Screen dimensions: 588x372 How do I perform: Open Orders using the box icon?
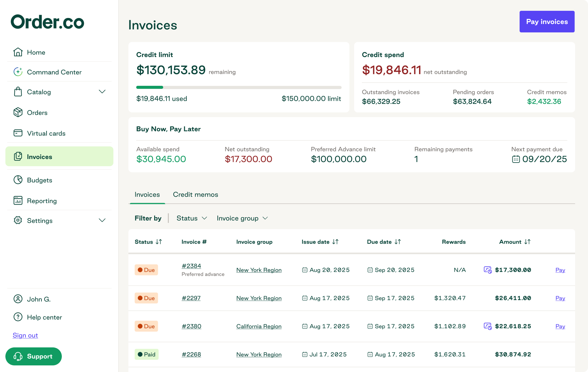pyautogui.click(x=18, y=112)
